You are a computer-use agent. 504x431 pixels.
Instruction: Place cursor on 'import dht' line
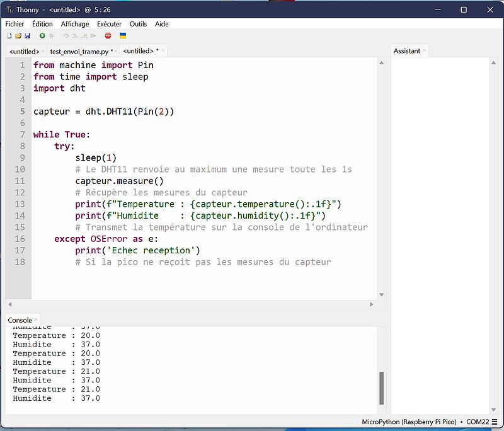(x=59, y=88)
